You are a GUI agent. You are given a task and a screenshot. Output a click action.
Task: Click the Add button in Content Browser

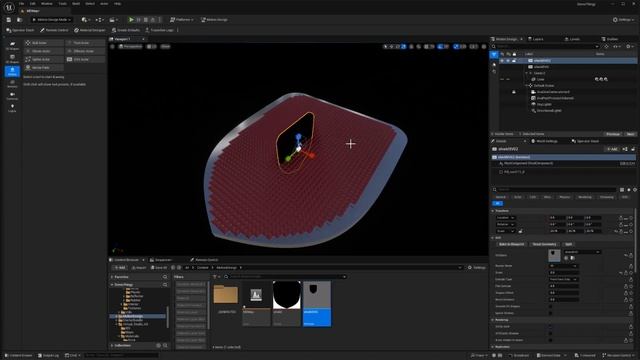[x=120, y=268]
